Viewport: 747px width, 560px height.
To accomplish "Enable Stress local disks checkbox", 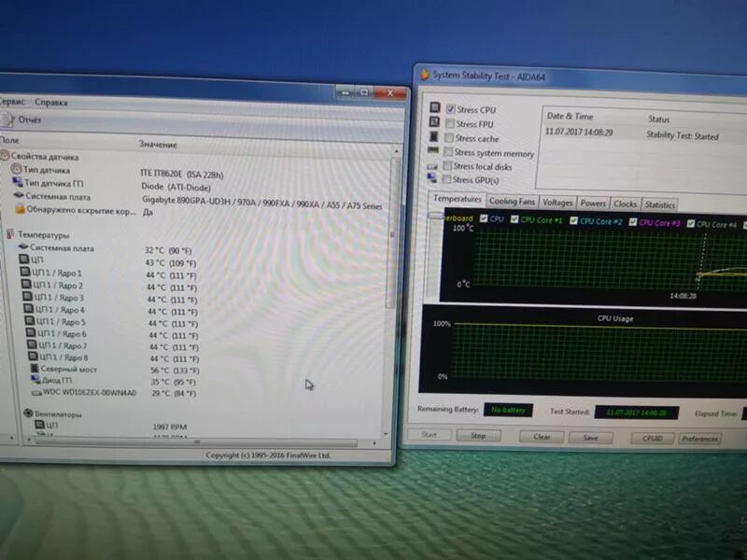I will 447,166.
